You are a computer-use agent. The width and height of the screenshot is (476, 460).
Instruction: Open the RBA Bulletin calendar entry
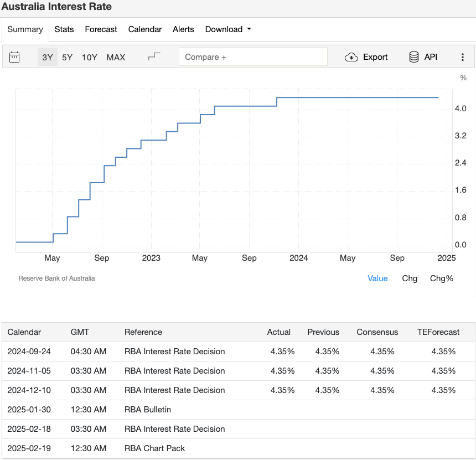point(147,410)
